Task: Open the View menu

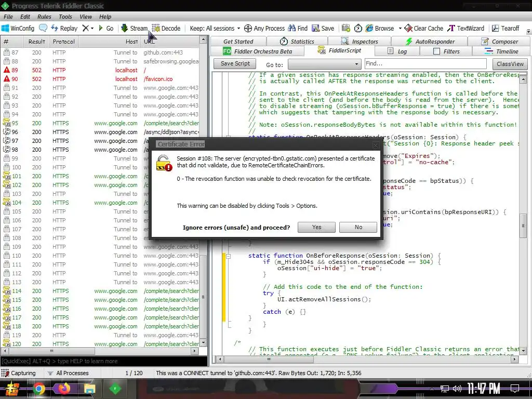Action: point(86,17)
